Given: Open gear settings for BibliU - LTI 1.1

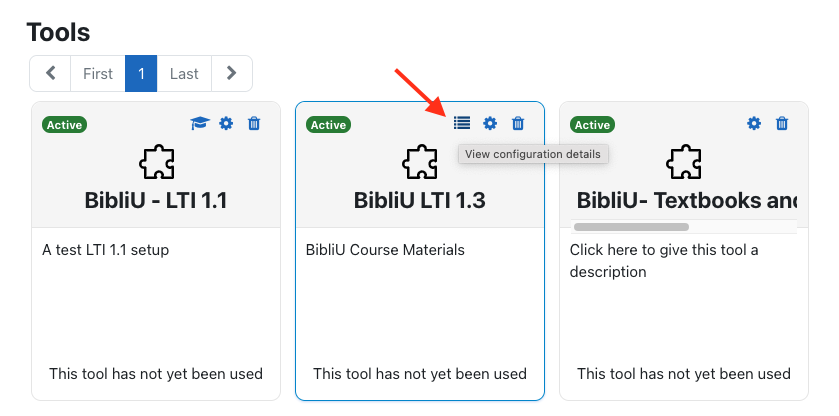Looking at the screenshot, I should click(226, 124).
